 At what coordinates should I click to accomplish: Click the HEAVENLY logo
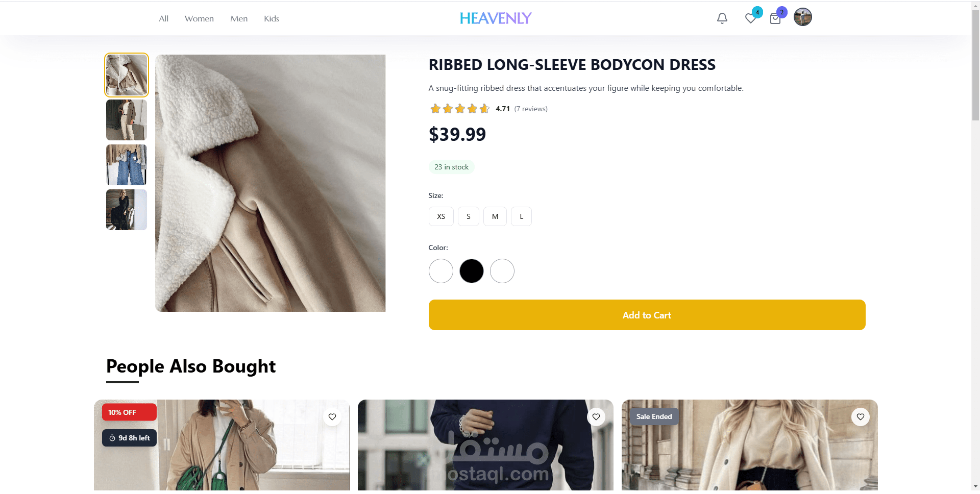point(496,18)
